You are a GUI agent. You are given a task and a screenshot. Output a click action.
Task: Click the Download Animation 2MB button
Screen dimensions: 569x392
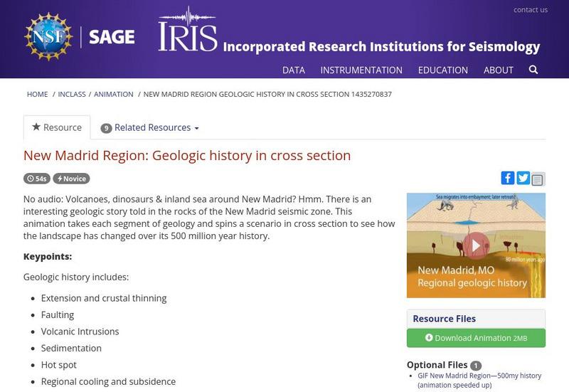476,338
